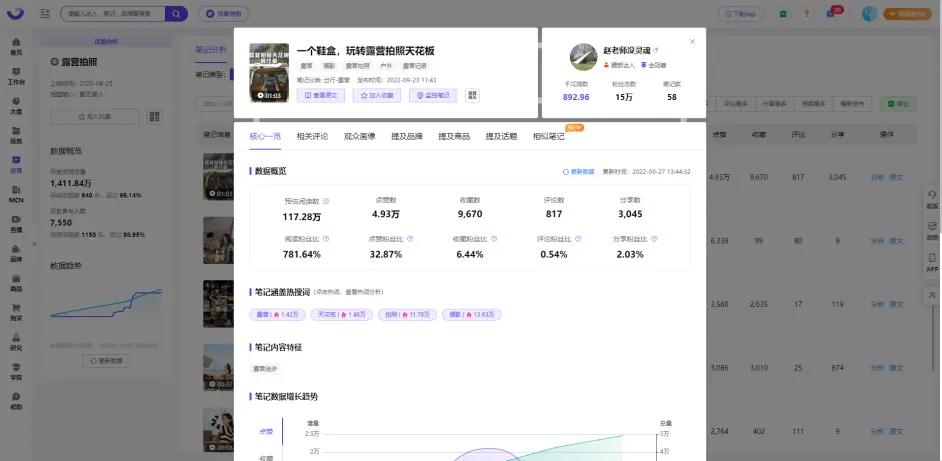Open 直播 sidebar section

tap(16, 223)
